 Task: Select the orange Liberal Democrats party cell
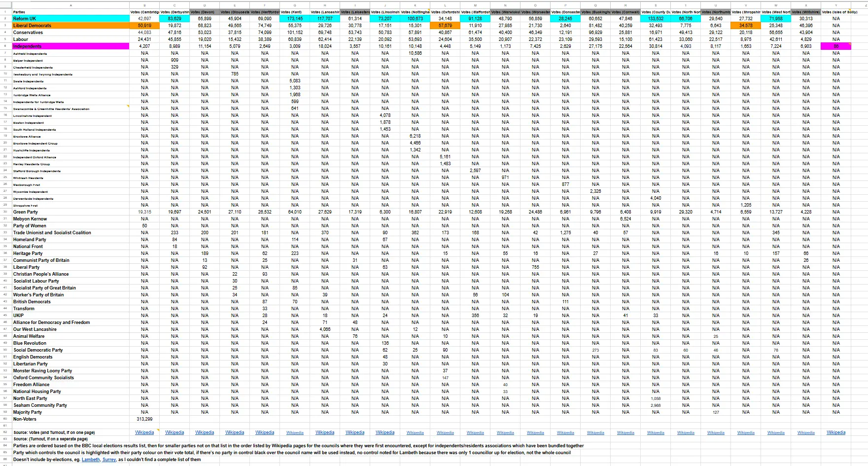pyautogui.click(x=70, y=26)
